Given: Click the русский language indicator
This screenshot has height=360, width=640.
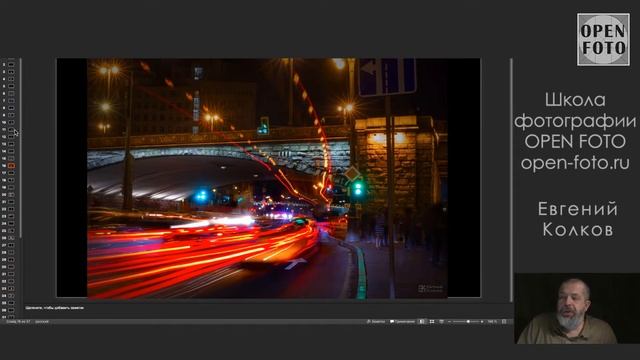Looking at the screenshot, I should (42, 322).
